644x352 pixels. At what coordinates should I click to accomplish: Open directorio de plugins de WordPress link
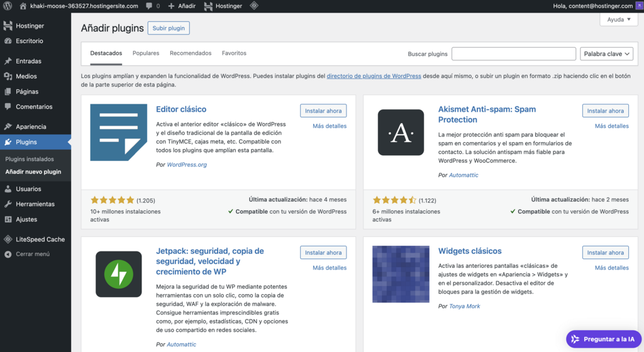point(374,76)
